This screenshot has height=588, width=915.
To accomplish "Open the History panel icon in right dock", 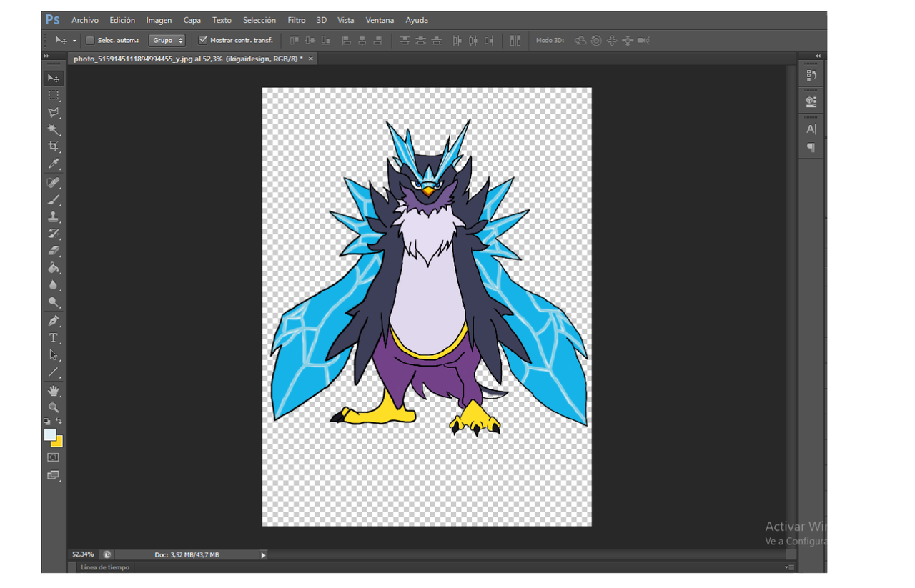I will click(811, 75).
